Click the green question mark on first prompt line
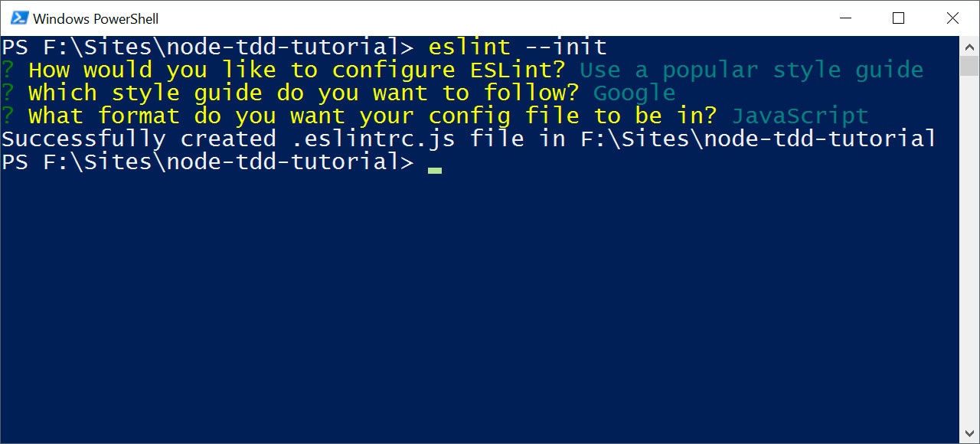Screen dimensions: 980x444 pos(8,70)
